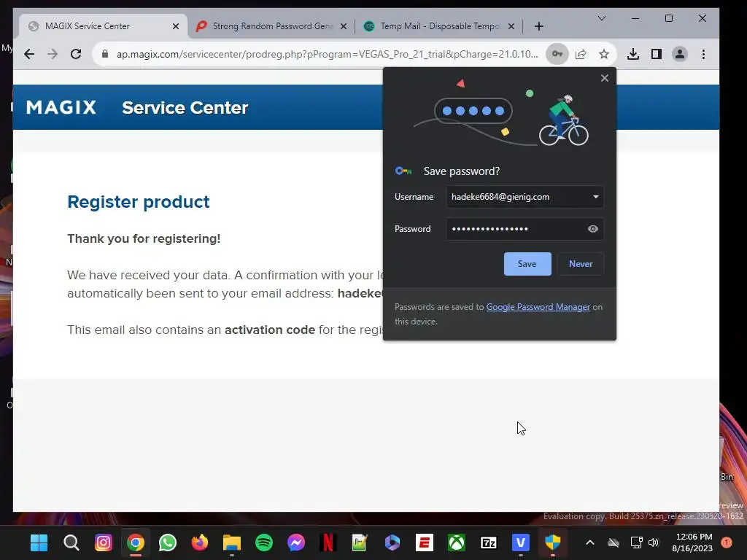Screen dimensions: 747x560
Task: Open Windows Search in taskbar
Action: point(71,542)
